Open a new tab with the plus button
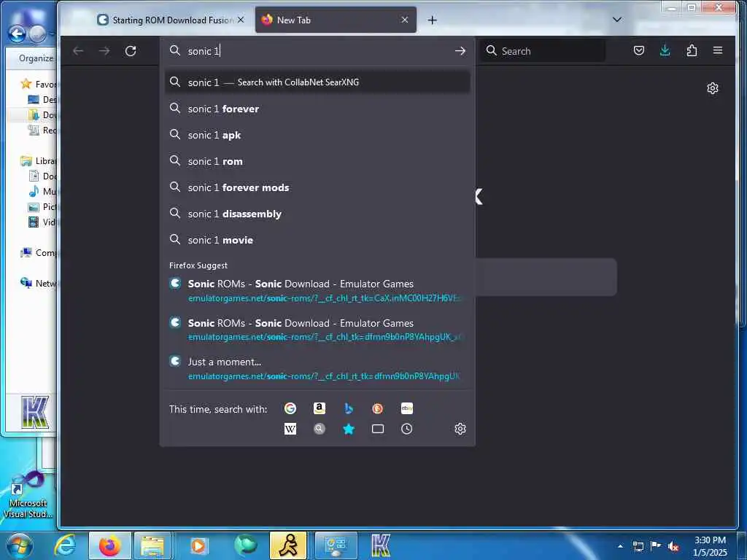The width and height of the screenshot is (747, 560). pyautogui.click(x=432, y=20)
